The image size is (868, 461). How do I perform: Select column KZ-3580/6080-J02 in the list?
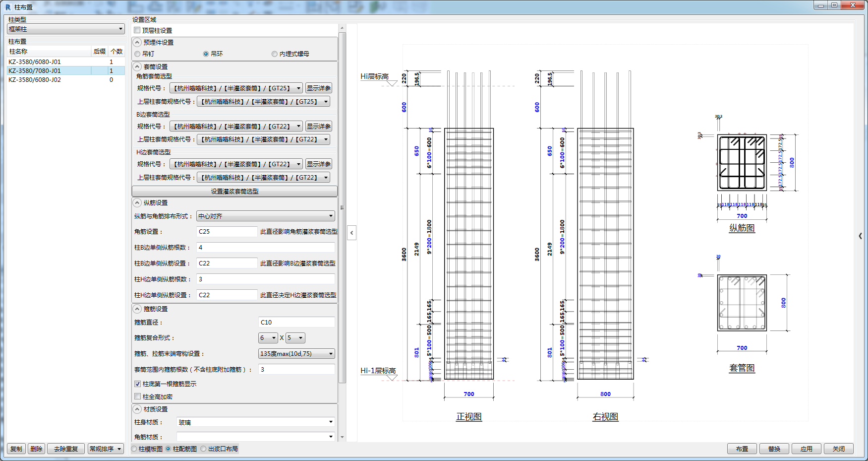coord(35,79)
